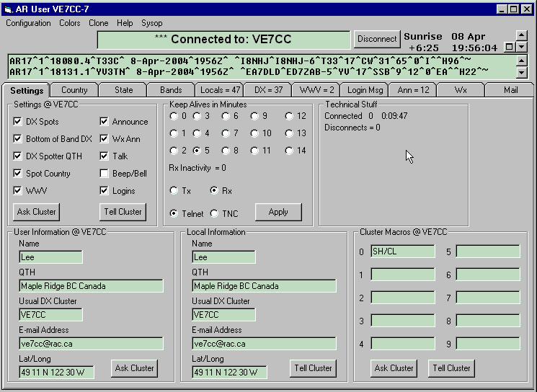The height and width of the screenshot is (392, 537).
Task: Choose the Tx radio button
Action: (x=174, y=190)
